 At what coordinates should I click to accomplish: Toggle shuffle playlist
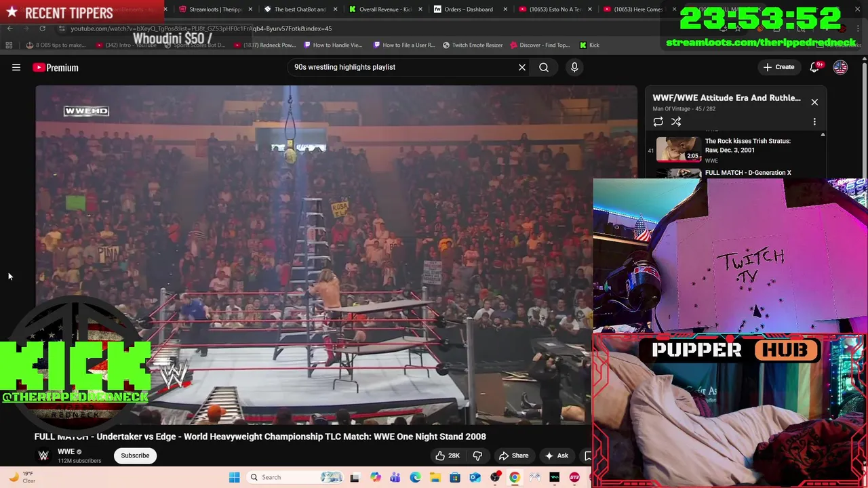[x=676, y=121]
